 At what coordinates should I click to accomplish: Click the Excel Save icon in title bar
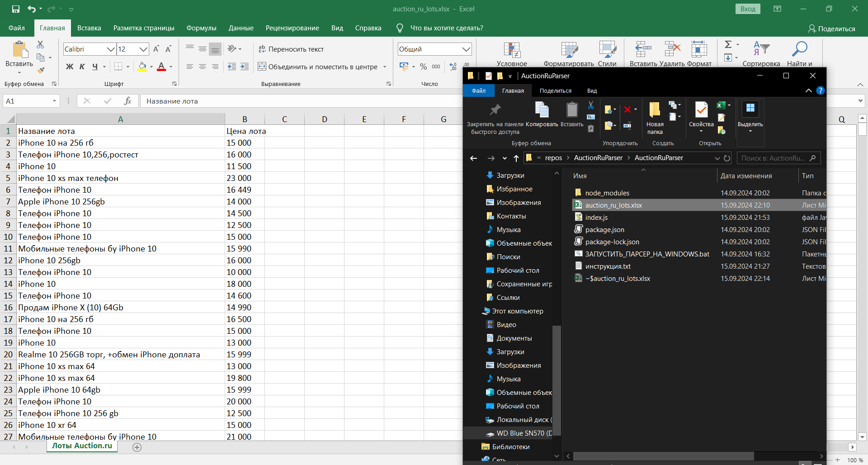(16, 9)
